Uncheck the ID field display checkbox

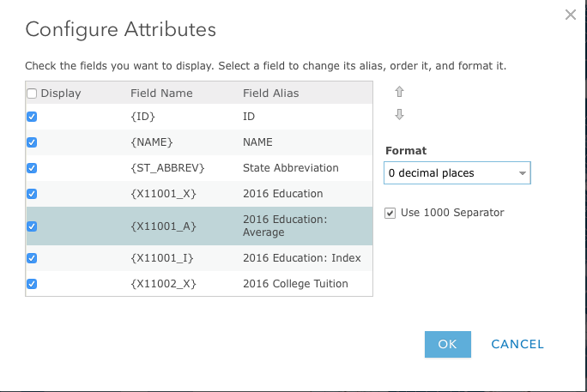point(32,117)
